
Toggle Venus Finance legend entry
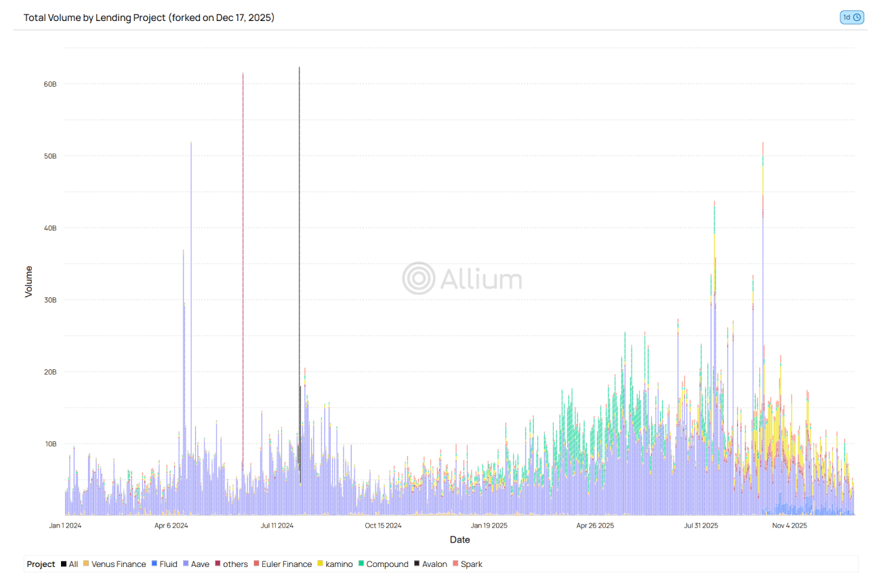[115, 564]
